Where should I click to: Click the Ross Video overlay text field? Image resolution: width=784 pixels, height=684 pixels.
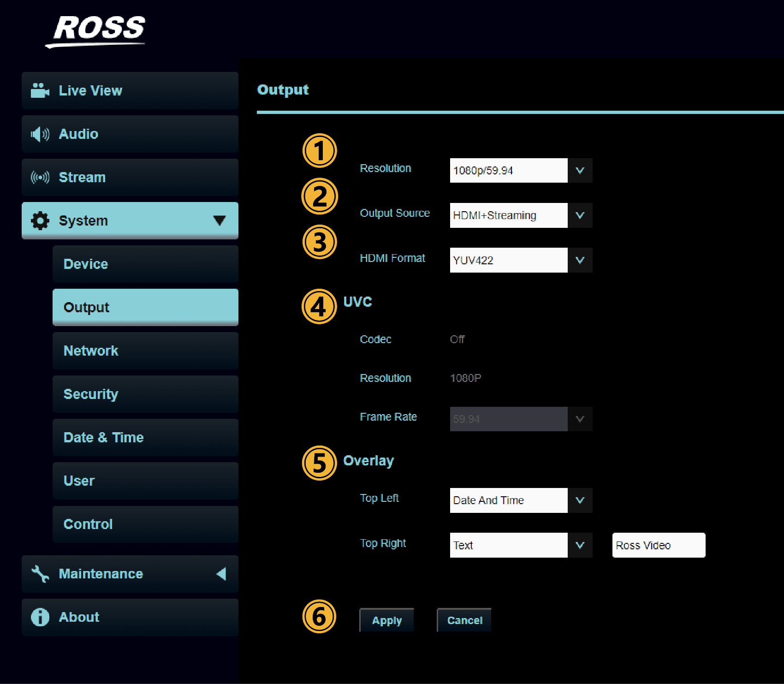[658, 545]
